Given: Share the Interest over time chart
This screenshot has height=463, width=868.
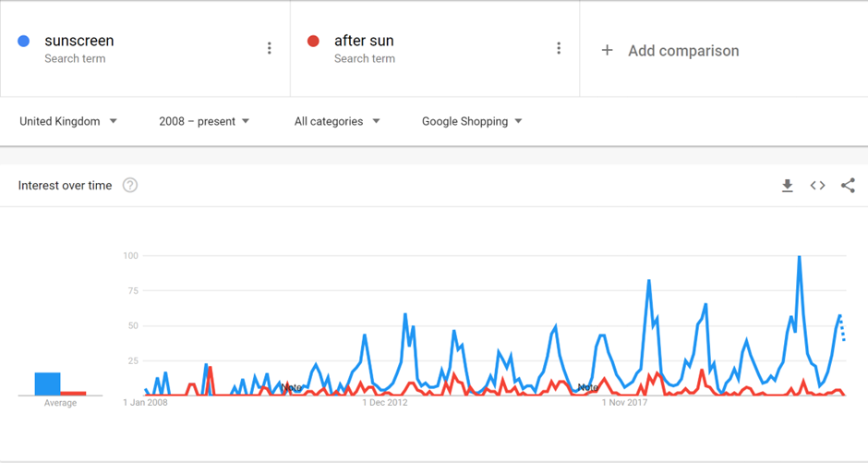Looking at the screenshot, I should point(848,186).
